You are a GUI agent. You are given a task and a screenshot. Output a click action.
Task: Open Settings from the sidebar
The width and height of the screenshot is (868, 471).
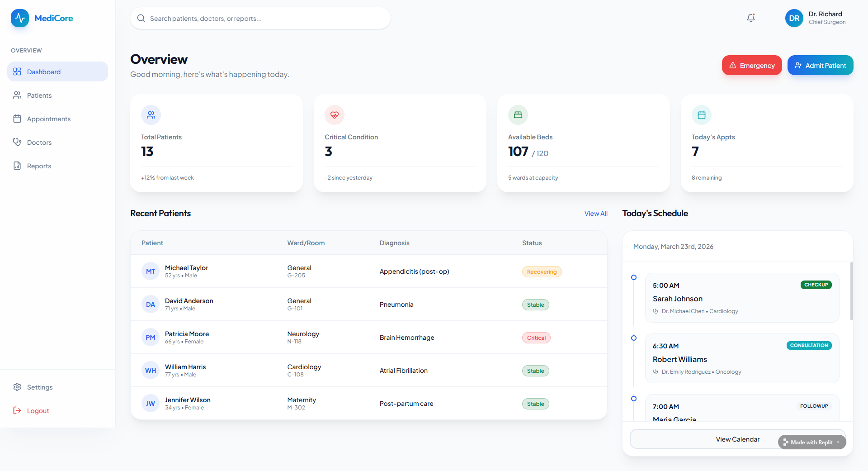[x=40, y=387]
